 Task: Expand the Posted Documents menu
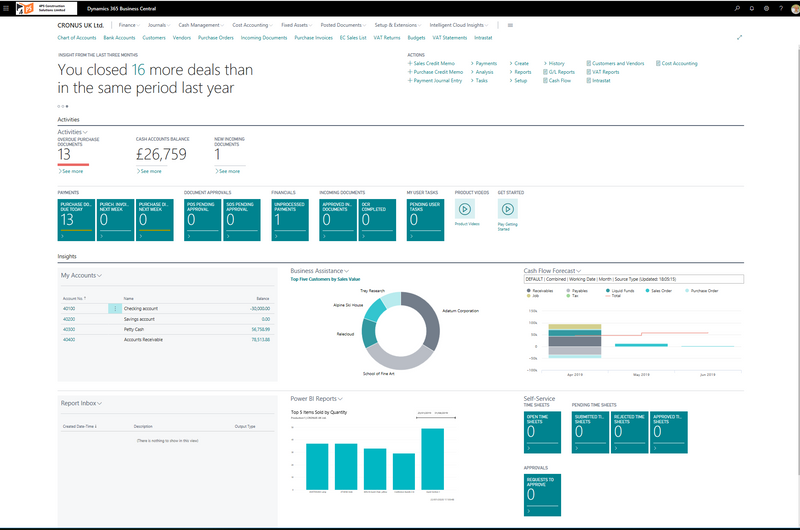pyautogui.click(x=343, y=25)
